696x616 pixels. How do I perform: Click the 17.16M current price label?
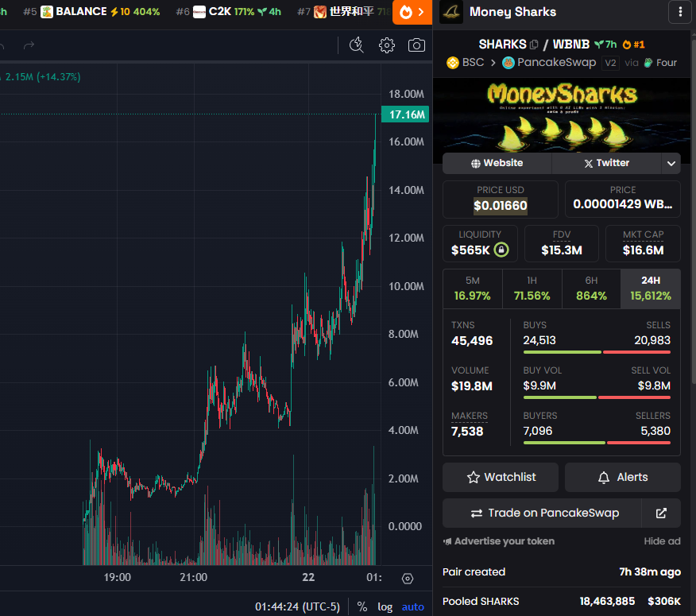pyautogui.click(x=405, y=114)
